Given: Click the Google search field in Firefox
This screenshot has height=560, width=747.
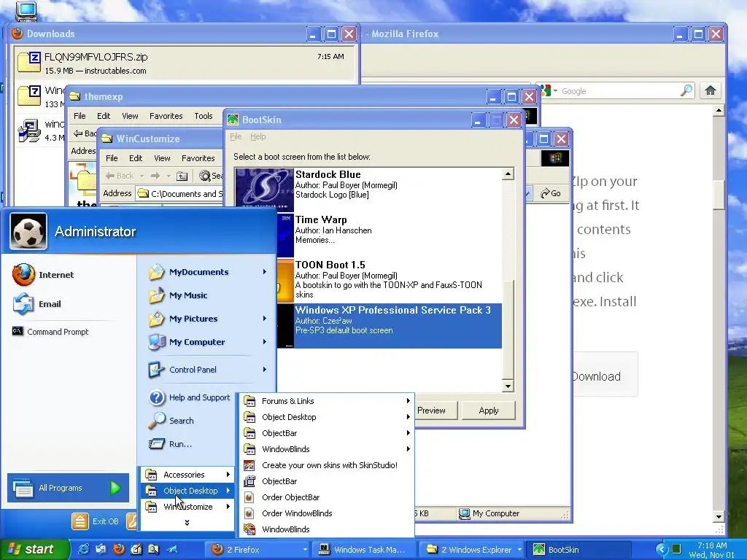Looking at the screenshot, I should click(x=619, y=91).
